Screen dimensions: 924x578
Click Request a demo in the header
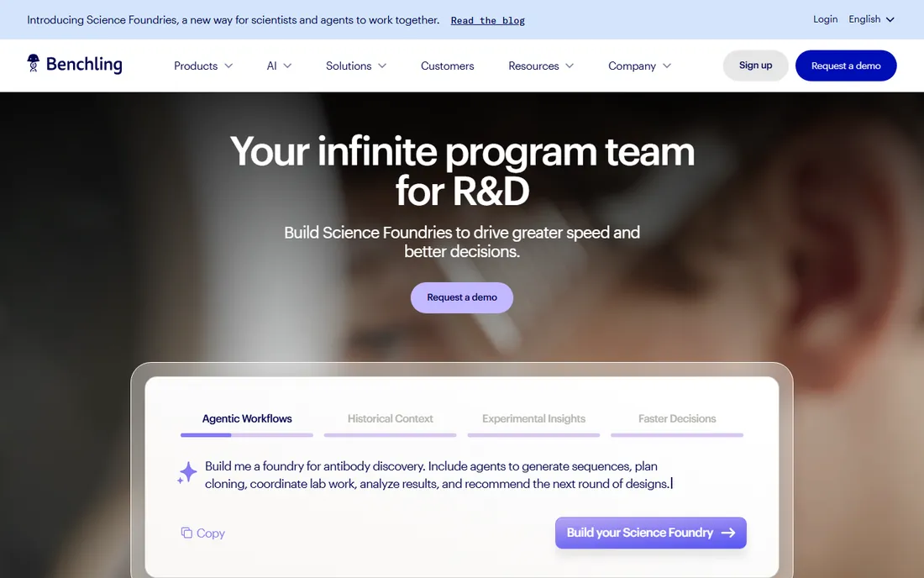(x=846, y=66)
